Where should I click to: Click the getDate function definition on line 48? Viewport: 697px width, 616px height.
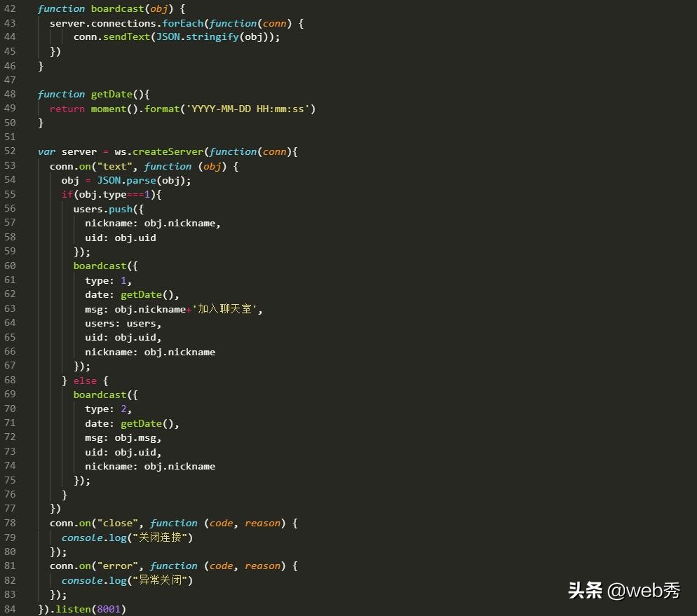point(111,94)
